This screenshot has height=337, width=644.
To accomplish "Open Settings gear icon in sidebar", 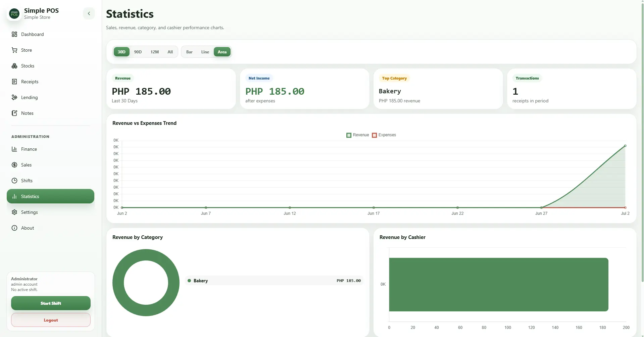I will (14, 212).
